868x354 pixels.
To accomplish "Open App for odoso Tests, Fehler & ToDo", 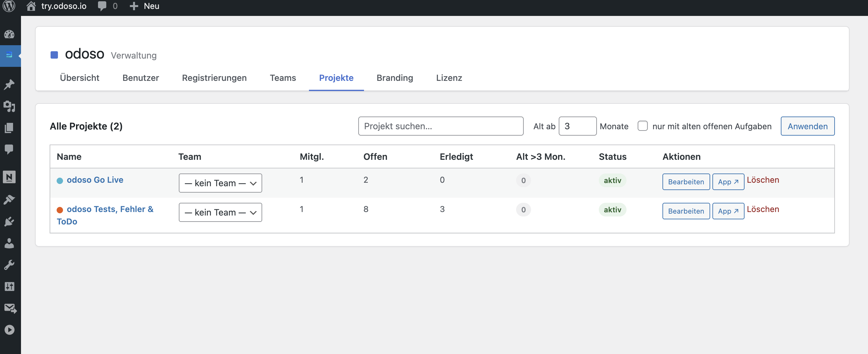I will [x=728, y=211].
